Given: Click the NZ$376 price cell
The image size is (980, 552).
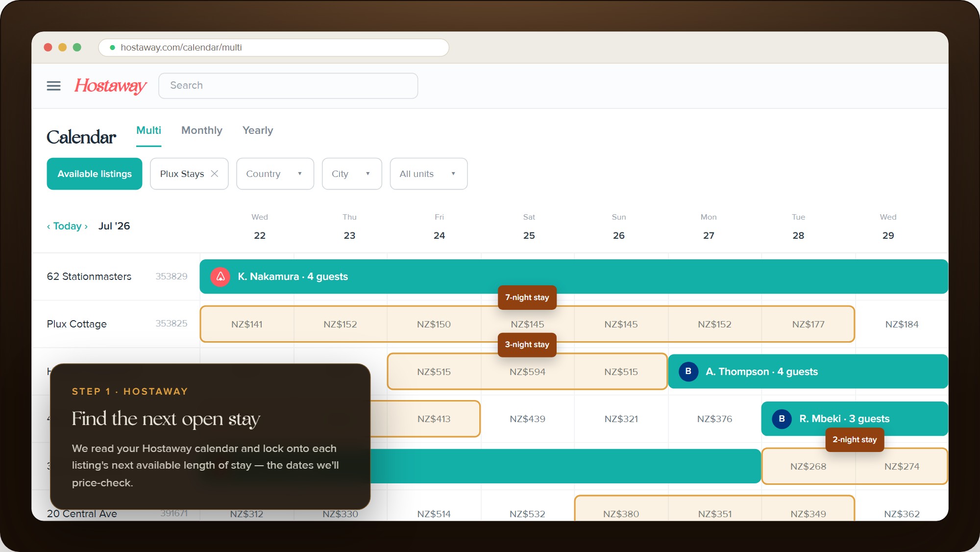Looking at the screenshot, I should click(714, 419).
